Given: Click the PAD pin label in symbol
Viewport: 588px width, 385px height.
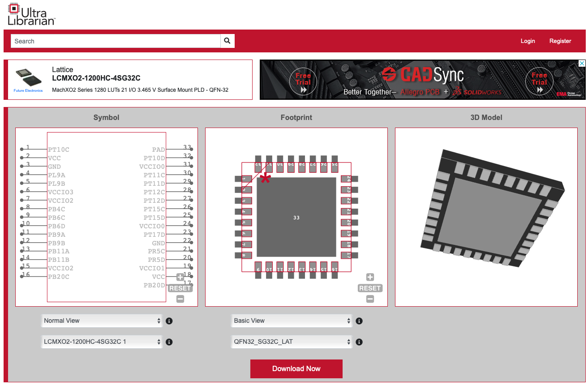Looking at the screenshot, I should 159,150.
